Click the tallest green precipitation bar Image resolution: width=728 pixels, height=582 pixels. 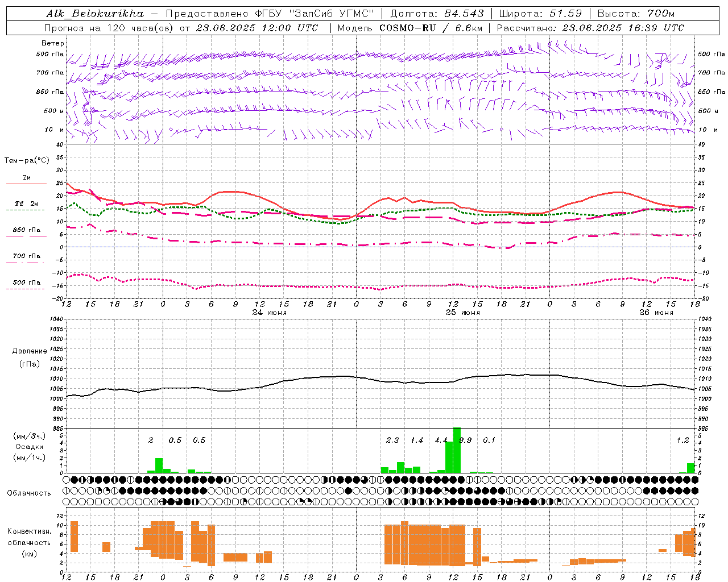457,451
